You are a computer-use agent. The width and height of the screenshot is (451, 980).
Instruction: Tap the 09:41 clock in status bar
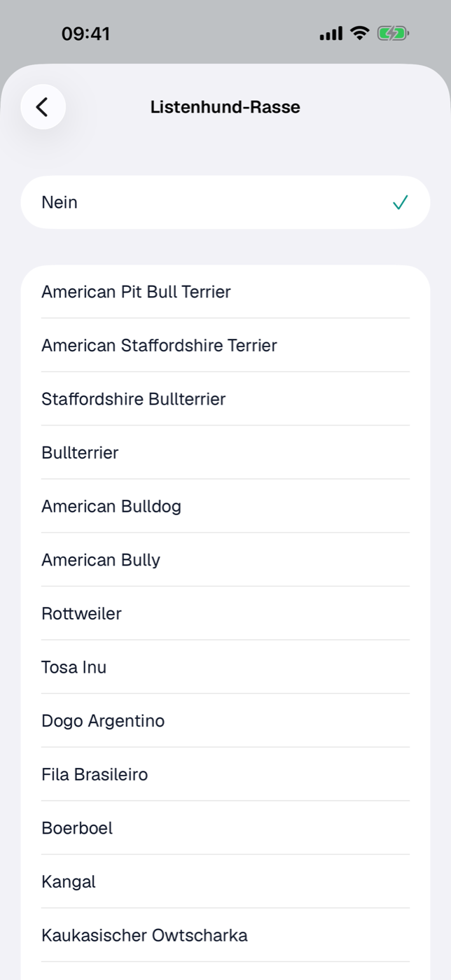coord(85,34)
